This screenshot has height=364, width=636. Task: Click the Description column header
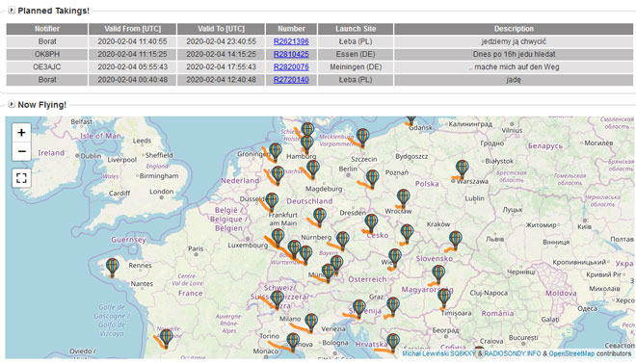pyautogui.click(x=514, y=29)
